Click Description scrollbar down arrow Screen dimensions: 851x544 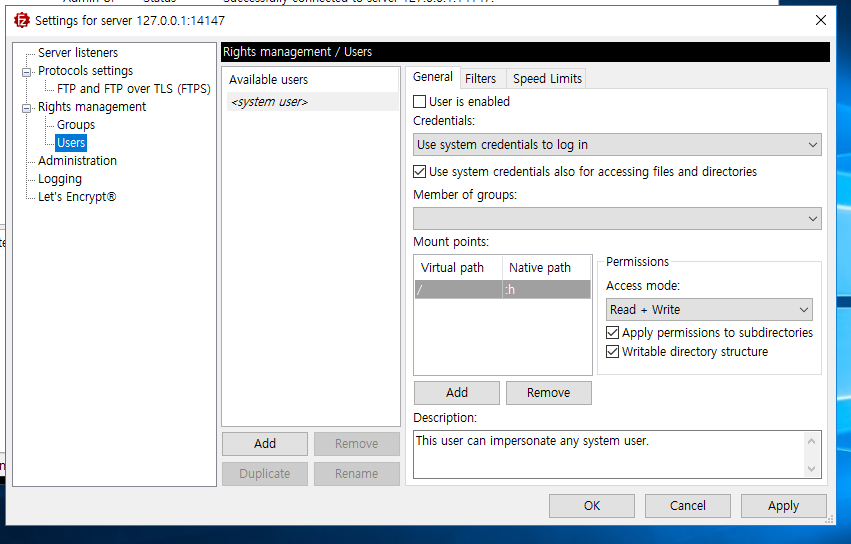811,469
